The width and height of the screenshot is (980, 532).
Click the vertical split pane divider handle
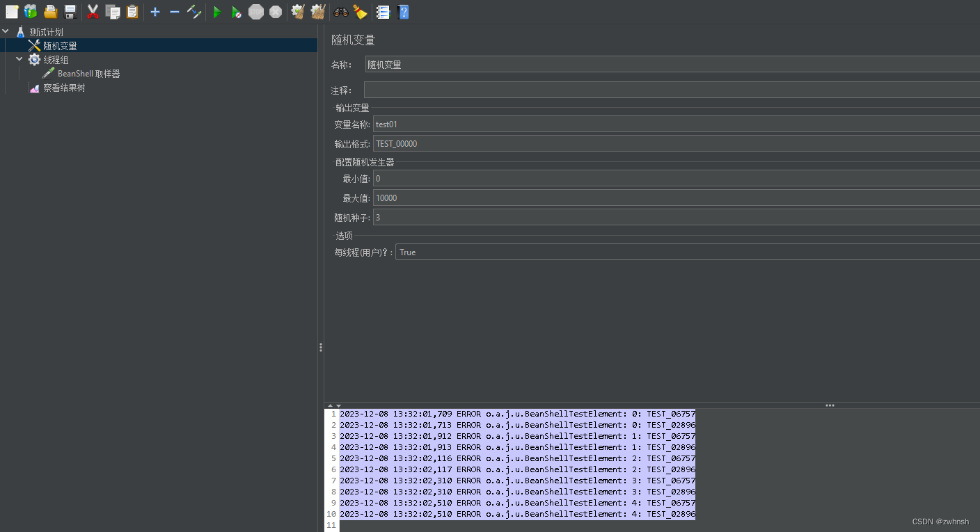(321, 347)
